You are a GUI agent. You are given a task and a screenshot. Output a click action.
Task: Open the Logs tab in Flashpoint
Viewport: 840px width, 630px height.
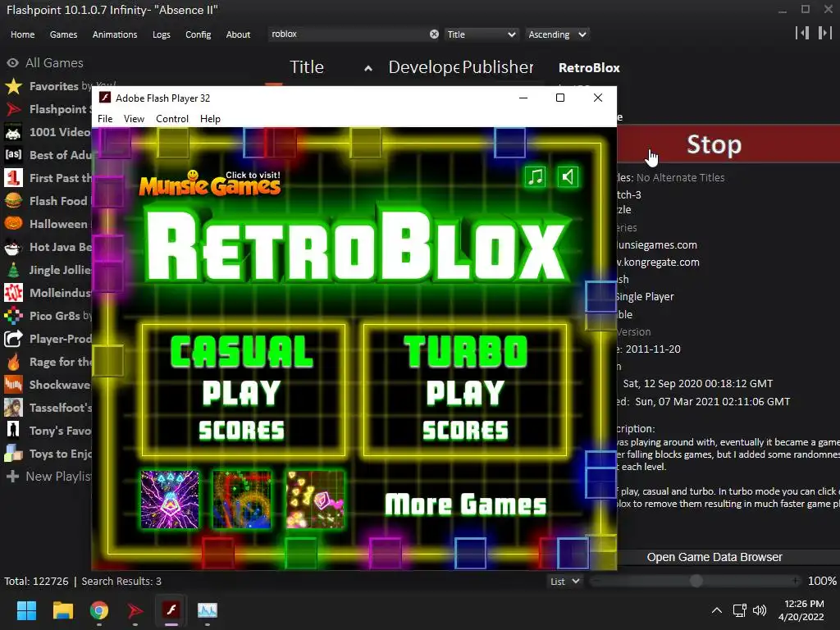162,34
